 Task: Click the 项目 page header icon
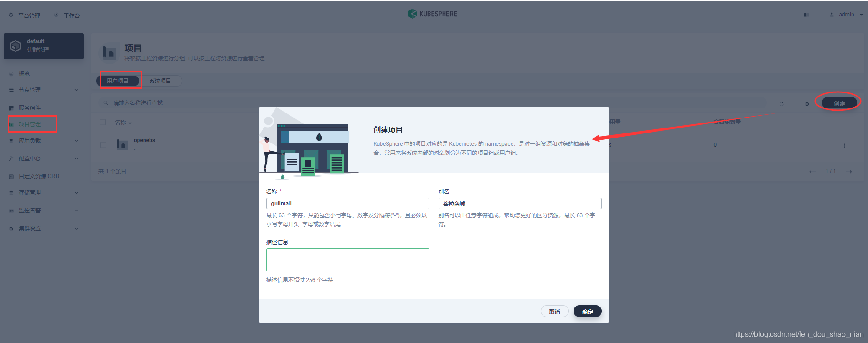coord(109,52)
